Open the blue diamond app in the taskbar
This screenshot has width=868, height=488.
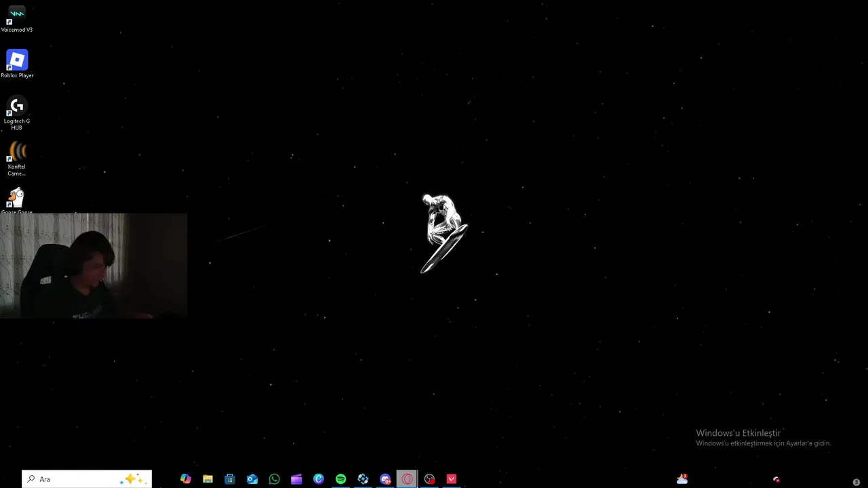point(363,479)
